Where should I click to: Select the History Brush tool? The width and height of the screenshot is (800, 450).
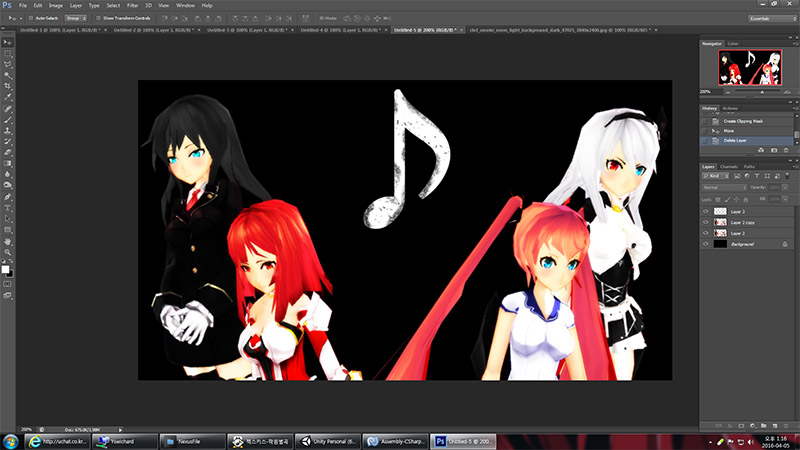coord(8,141)
